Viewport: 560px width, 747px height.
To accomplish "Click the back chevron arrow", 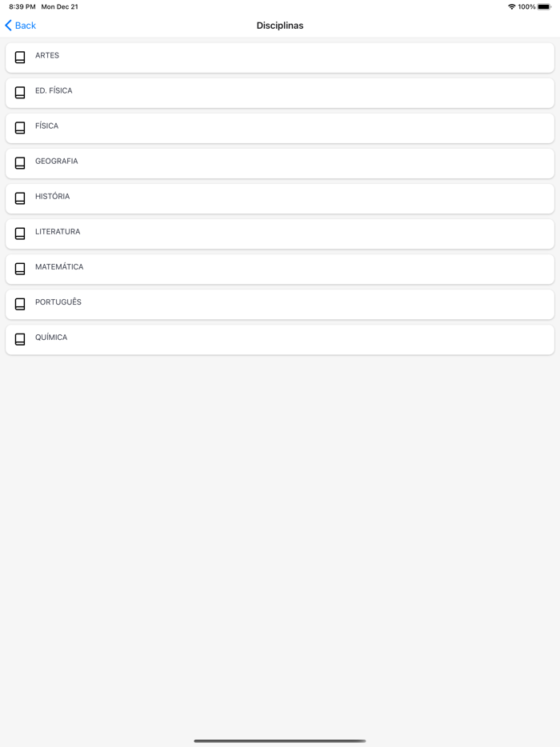I will (8, 26).
